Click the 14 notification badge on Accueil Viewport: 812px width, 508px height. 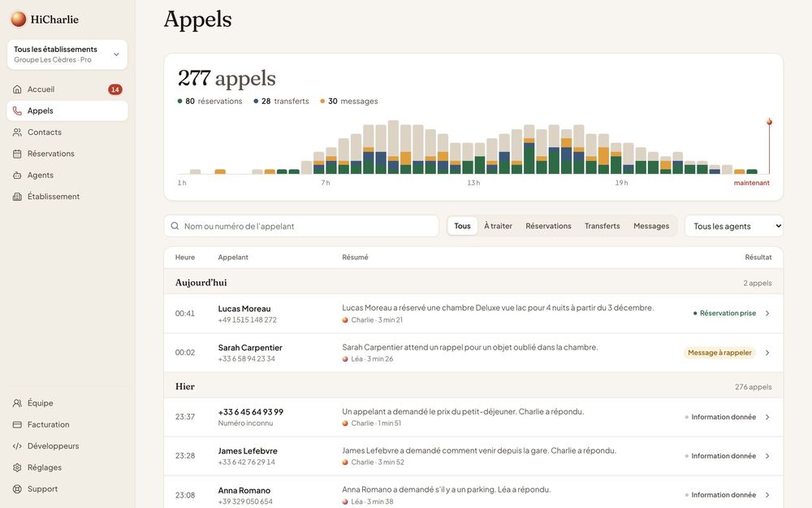[x=115, y=89]
